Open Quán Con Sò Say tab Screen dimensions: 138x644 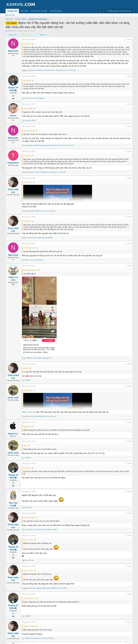click(39, 11)
